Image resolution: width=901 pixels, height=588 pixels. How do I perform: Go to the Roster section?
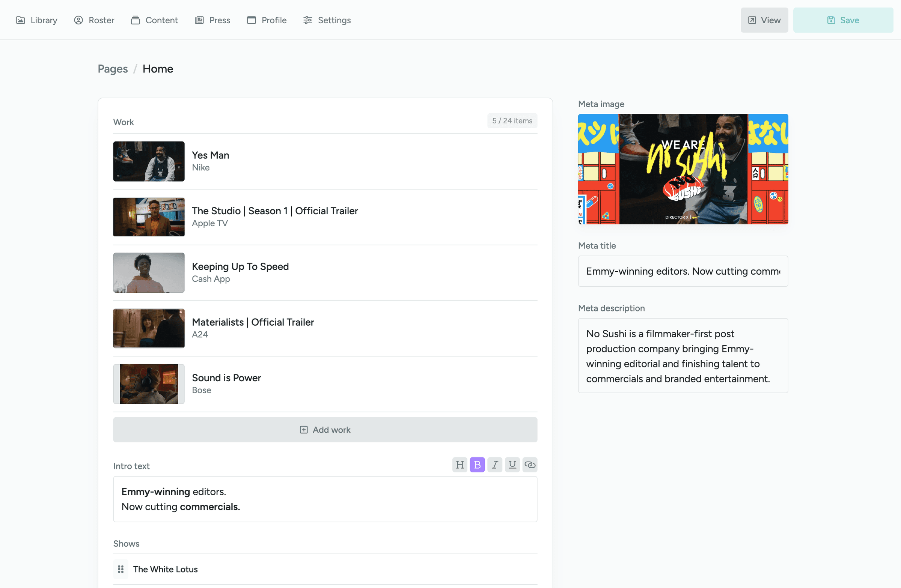(94, 20)
